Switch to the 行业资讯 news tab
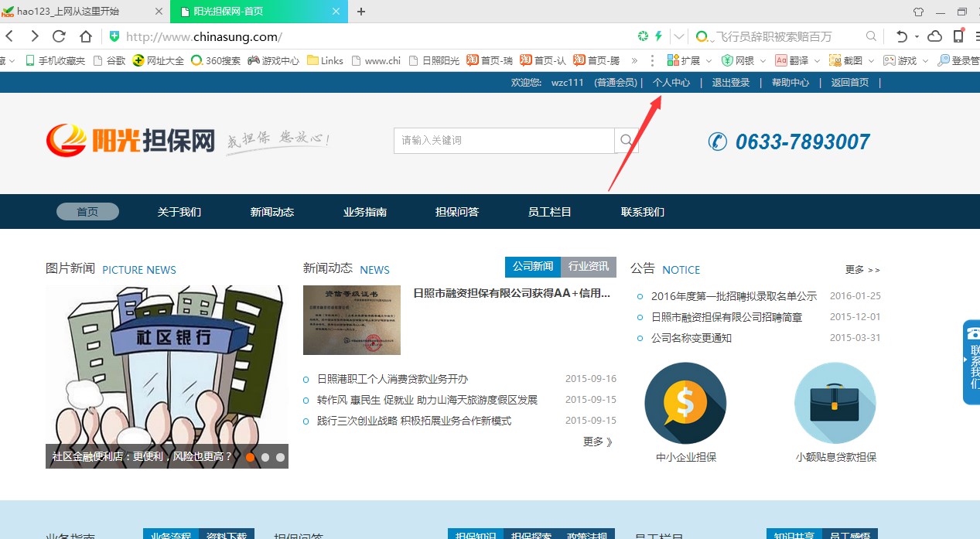The image size is (980, 539). click(588, 267)
